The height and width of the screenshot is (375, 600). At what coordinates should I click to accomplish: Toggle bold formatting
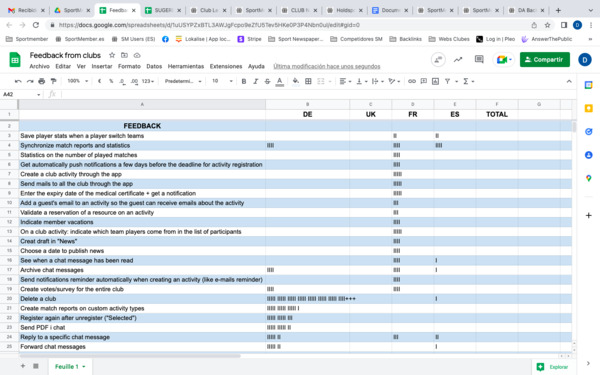[244, 81]
